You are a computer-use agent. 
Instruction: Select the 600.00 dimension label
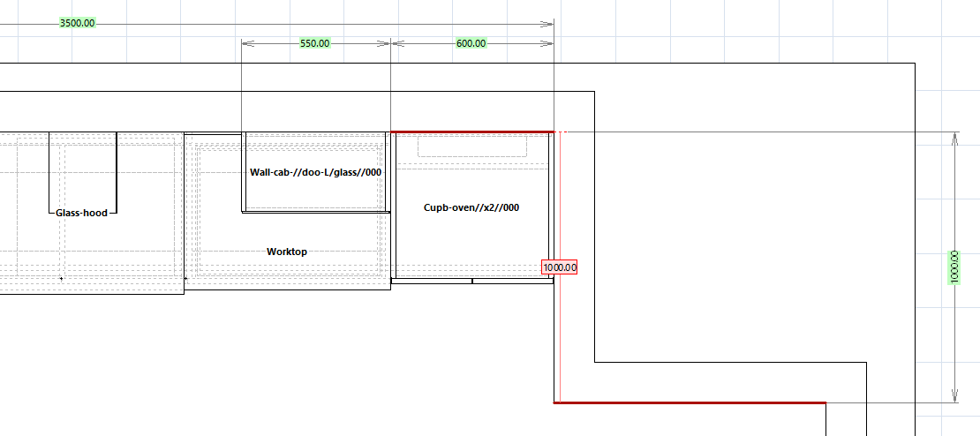click(471, 43)
